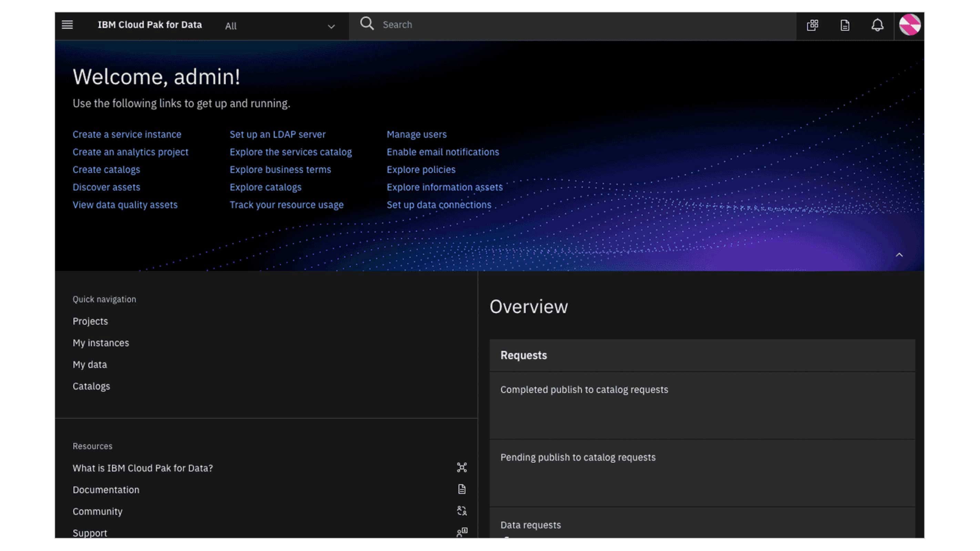The width and height of the screenshot is (980, 551).
Task: Open the app switcher grid icon
Action: 812,25
